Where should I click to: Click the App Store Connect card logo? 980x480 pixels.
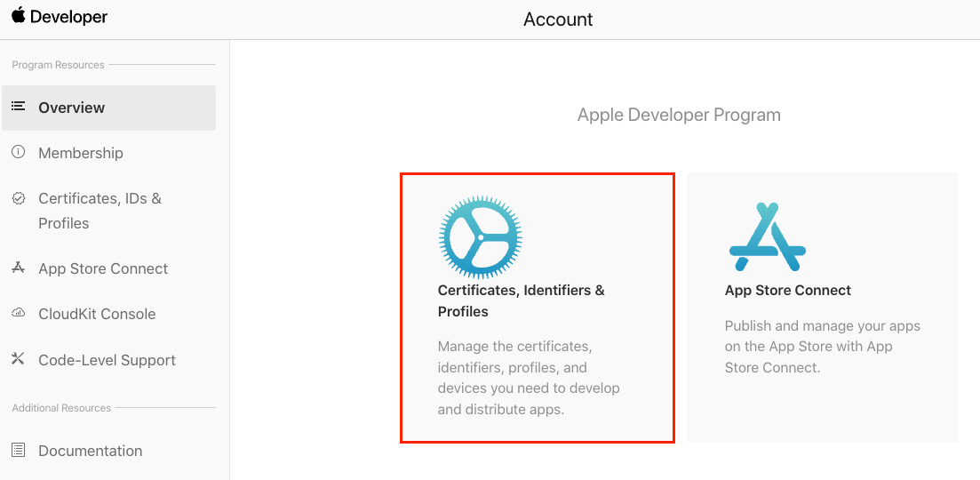pyautogui.click(x=768, y=236)
